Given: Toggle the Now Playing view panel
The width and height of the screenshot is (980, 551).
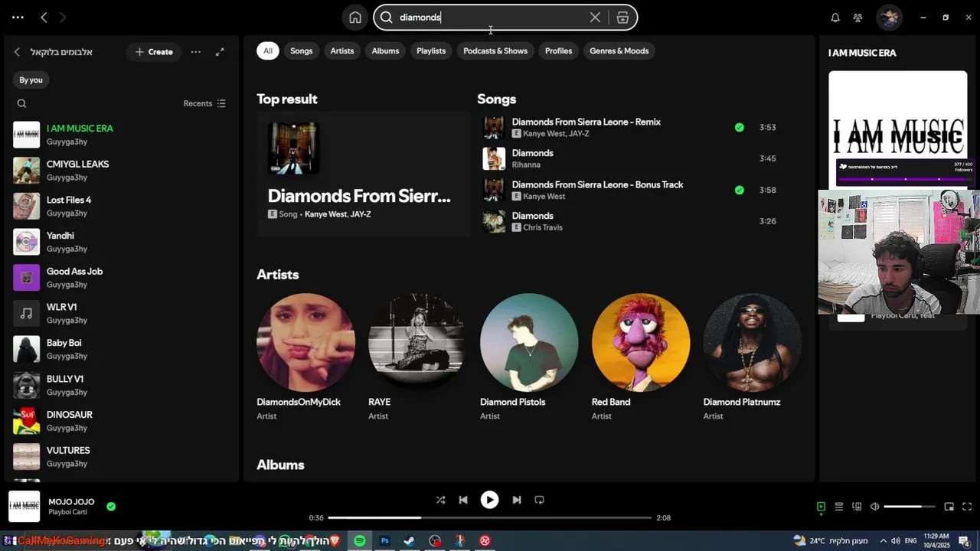Looking at the screenshot, I should (x=821, y=507).
